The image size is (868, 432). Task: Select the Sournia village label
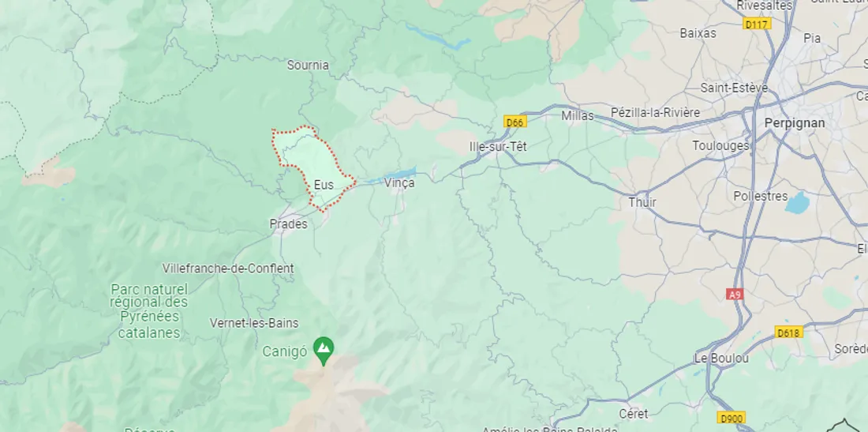(x=308, y=66)
